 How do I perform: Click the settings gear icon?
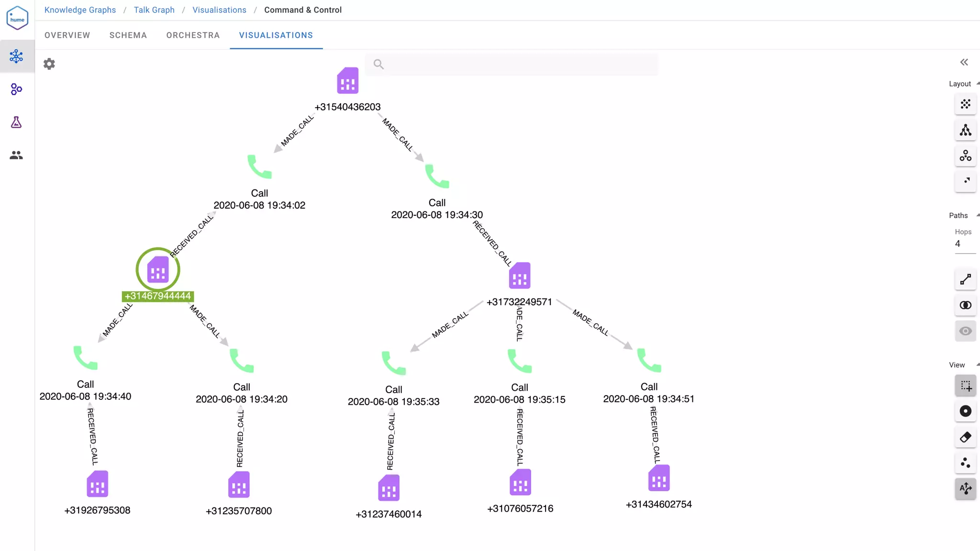49,64
